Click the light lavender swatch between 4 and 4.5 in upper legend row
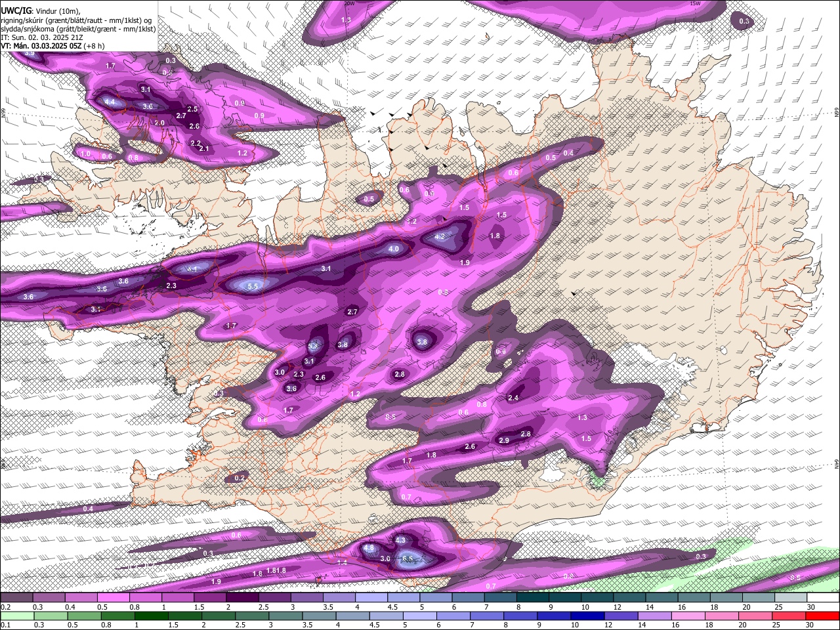 pyautogui.click(x=371, y=598)
